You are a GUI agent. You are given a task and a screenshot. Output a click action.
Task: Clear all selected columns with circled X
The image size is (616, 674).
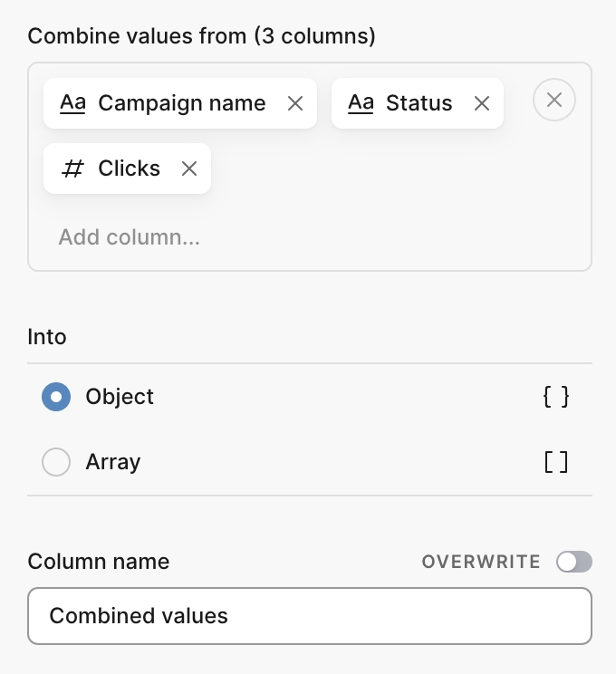click(554, 100)
